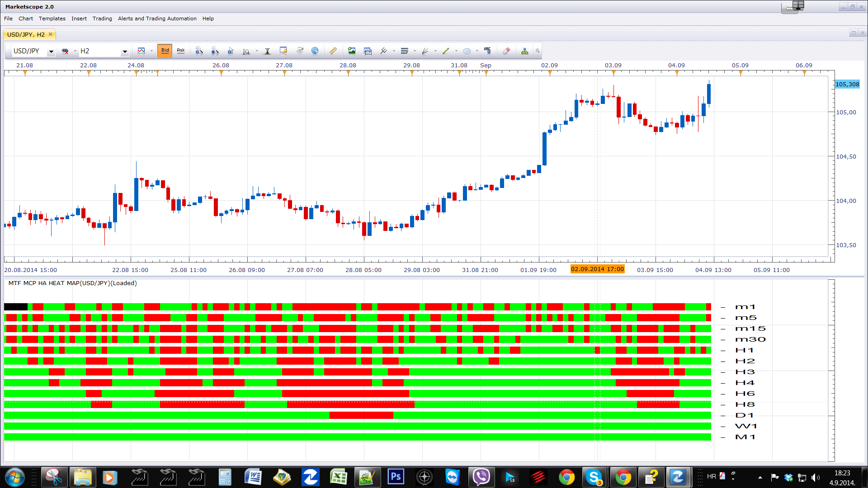
Task: Click the chart window layout icon
Action: pos(368,51)
